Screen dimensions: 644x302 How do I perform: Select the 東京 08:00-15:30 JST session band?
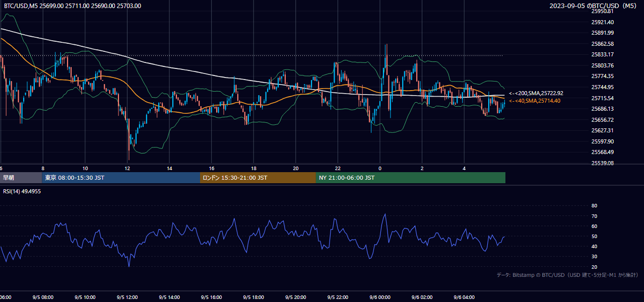[x=121, y=178]
